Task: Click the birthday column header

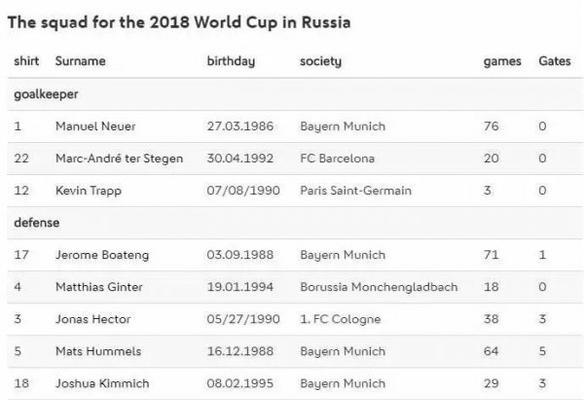Action: pyautogui.click(x=231, y=61)
